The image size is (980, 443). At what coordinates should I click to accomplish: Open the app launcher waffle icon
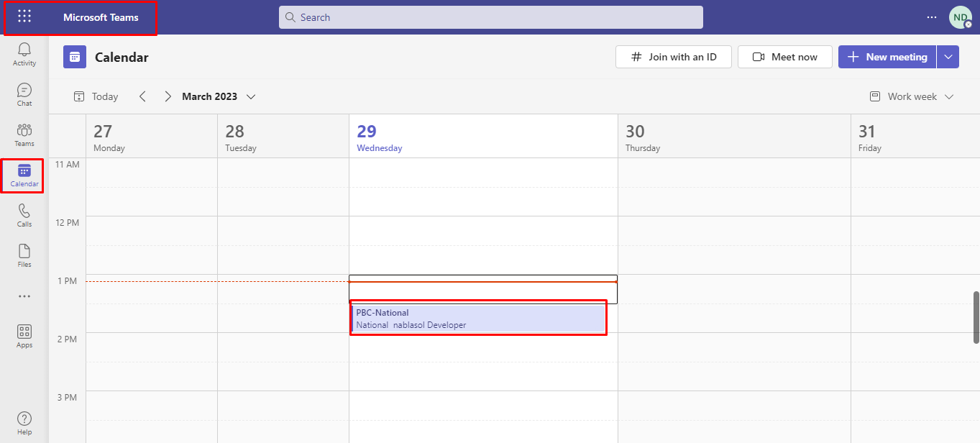[24, 17]
